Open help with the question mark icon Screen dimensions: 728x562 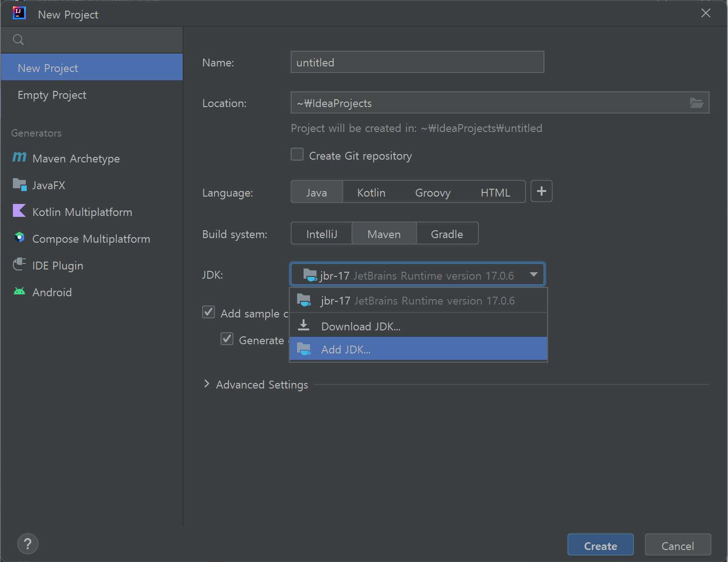click(28, 544)
